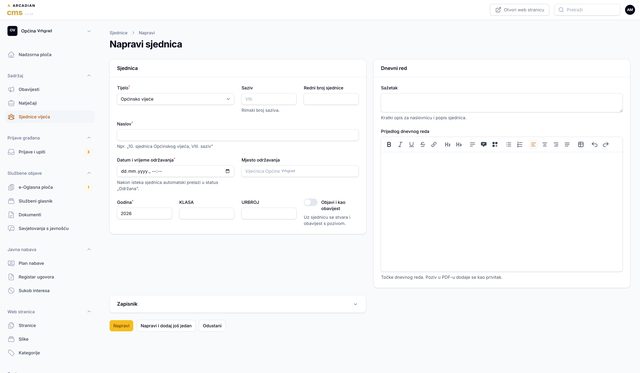Toggle the Objavi i kao obavijest switch
The width and height of the screenshot is (640, 373).
pyautogui.click(x=310, y=202)
